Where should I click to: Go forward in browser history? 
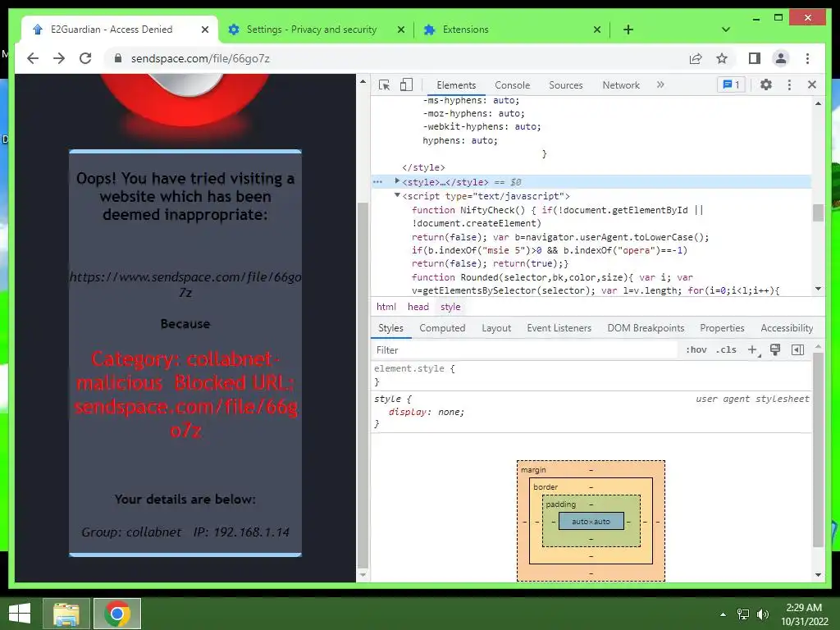[59, 58]
